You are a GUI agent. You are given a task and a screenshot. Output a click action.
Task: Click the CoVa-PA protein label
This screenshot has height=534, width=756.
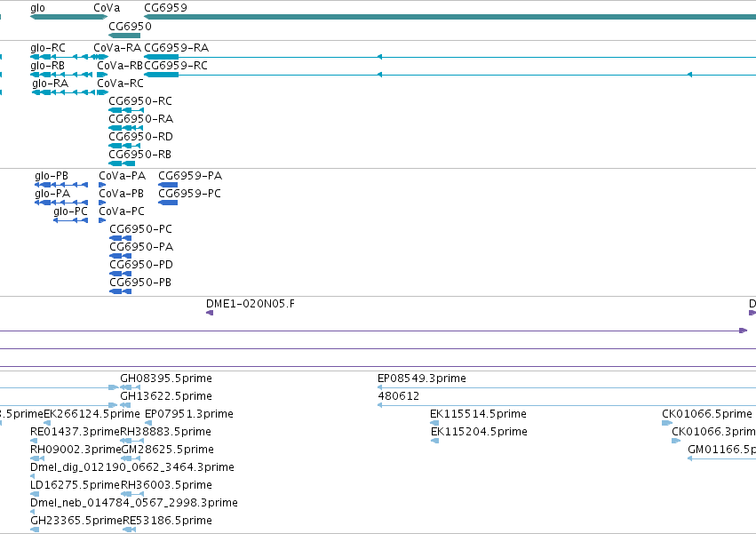click(x=123, y=176)
